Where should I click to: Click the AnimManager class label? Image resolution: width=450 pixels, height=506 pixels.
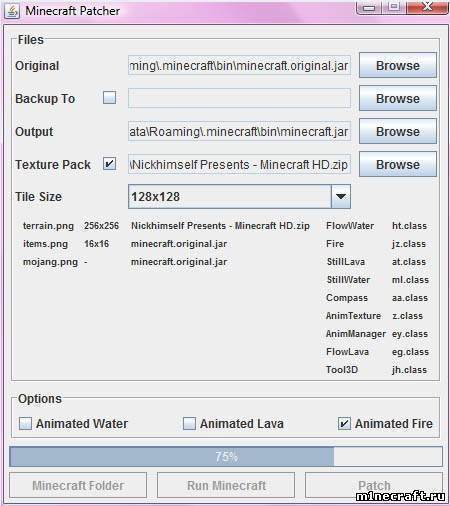pyautogui.click(x=356, y=334)
